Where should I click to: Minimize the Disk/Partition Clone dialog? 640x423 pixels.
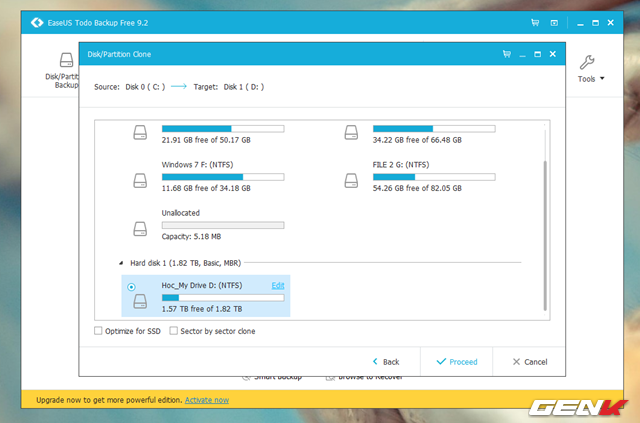tap(522, 55)
